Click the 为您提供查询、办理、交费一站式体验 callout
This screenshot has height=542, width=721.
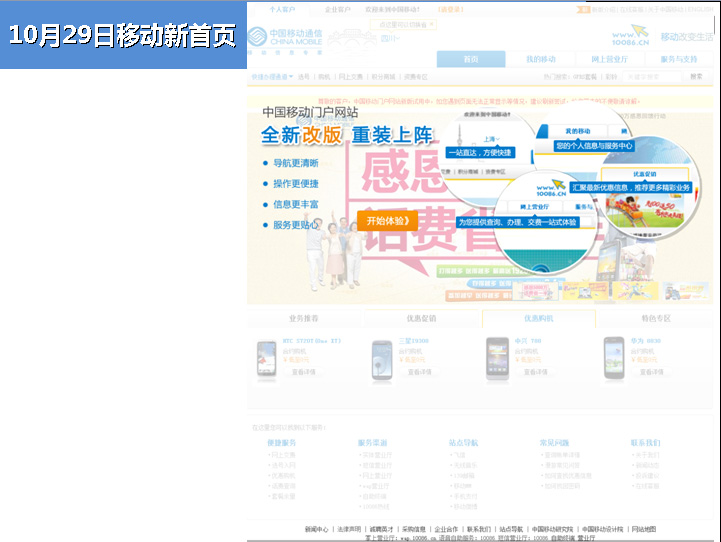(517, 223)
